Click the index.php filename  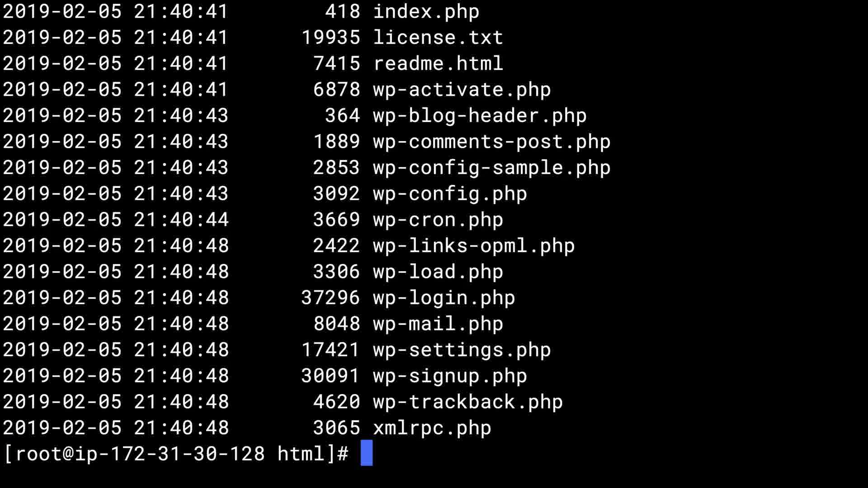coord(426,12)
